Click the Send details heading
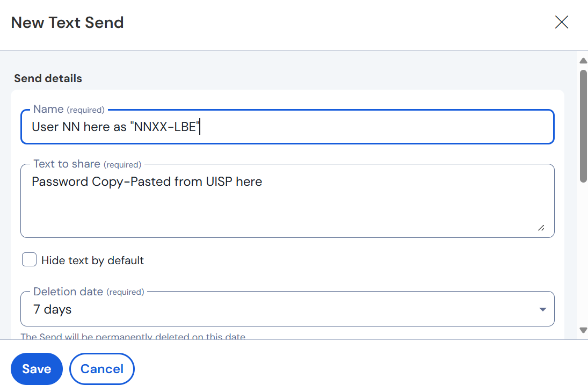This screenshot has width=588, height=392. (47, 78)
